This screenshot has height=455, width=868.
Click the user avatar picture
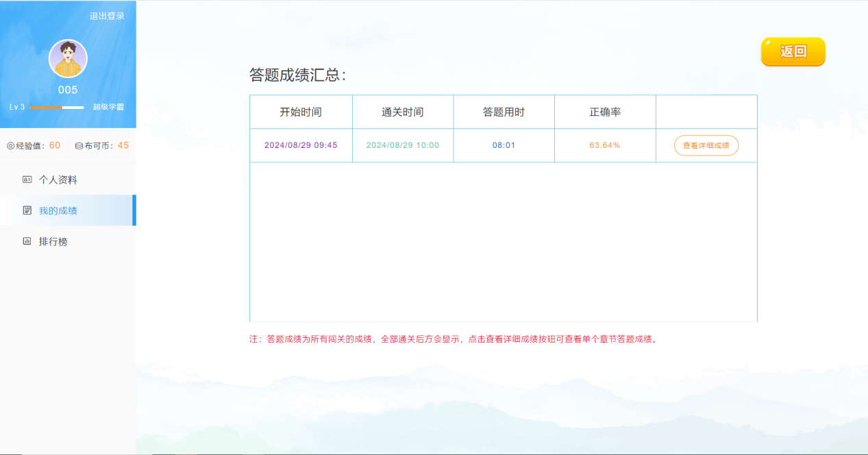pyautogui.click(x=68, y=59)
